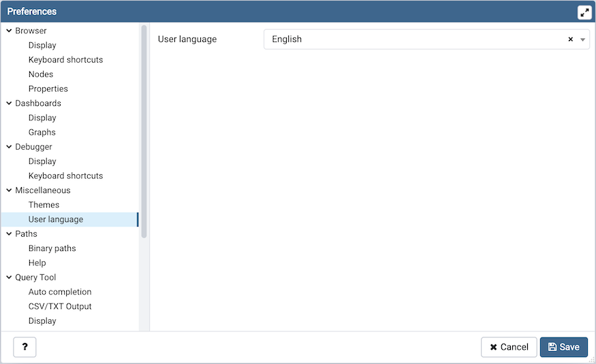
Task: Select Themes under Miscellaneous
Action: [x=44, y=205]
